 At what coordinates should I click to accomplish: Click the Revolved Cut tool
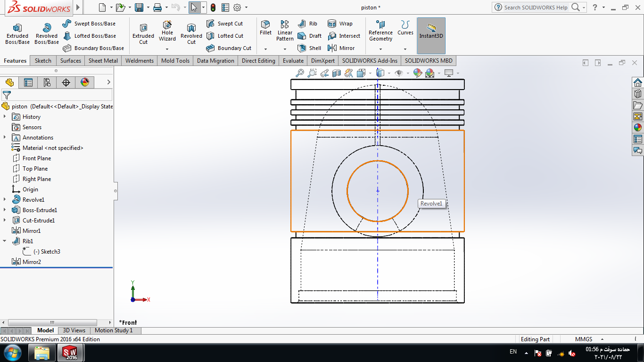[x=191, y=34]
